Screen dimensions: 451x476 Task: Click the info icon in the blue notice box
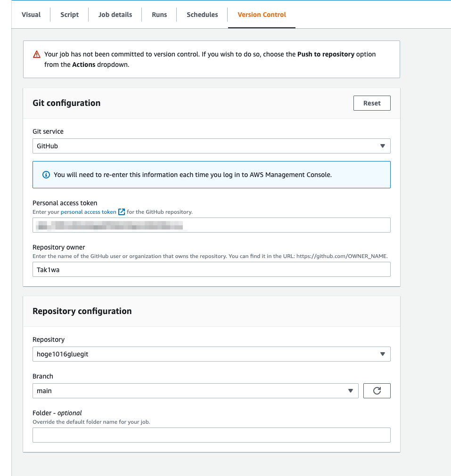tap(46, 175)
